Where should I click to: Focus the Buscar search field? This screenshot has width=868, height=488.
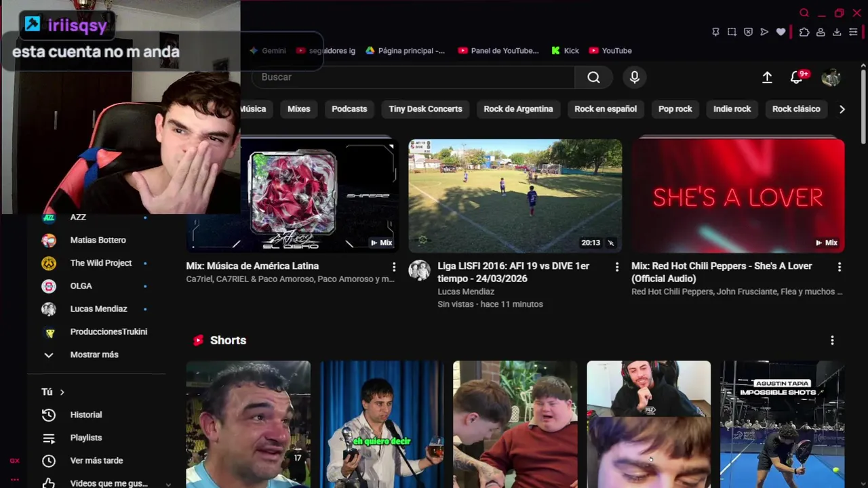pos(412,77)
